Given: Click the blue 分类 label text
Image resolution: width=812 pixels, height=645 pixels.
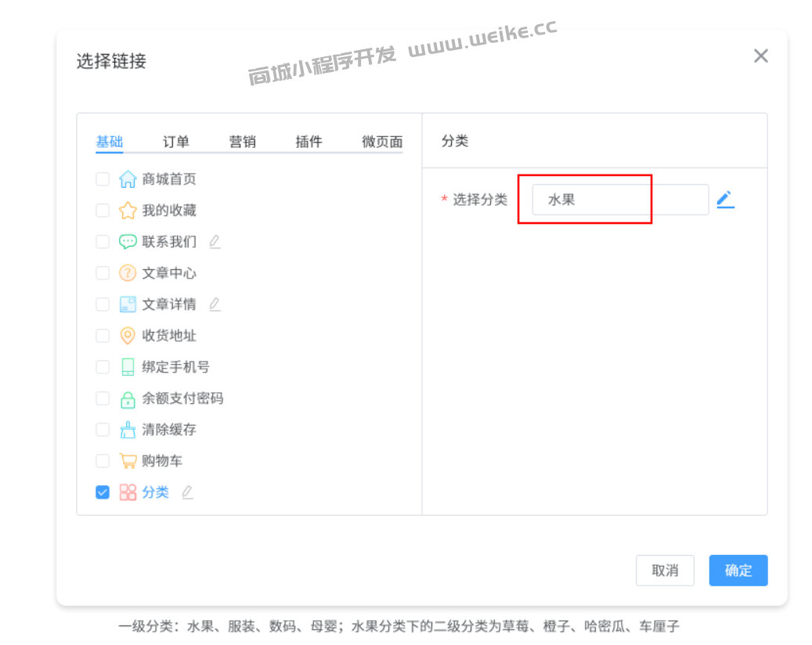Looking at the screenshot, I should pos(155,492).
